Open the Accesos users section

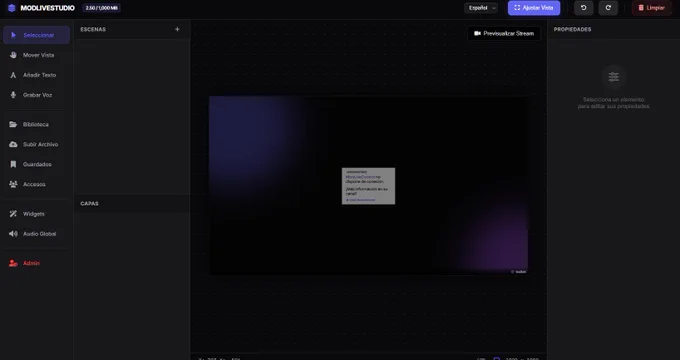tap(36, 184)
